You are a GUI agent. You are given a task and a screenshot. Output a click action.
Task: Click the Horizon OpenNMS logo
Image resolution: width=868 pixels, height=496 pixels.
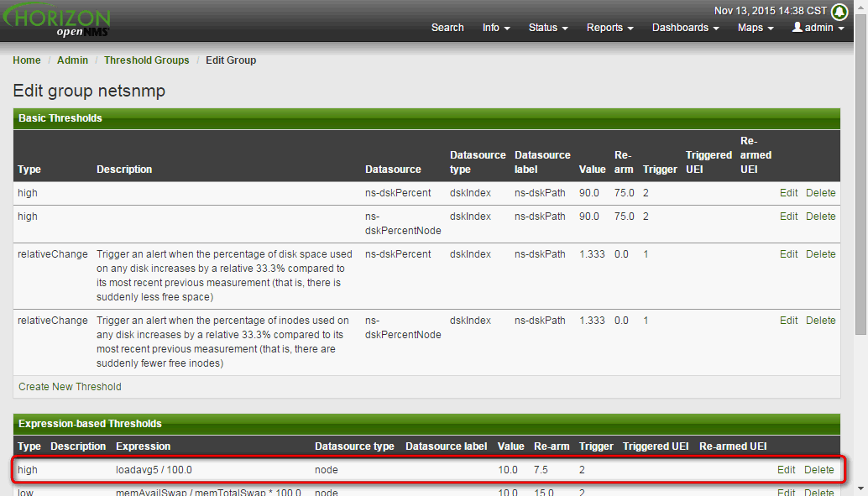[x=57, y=21]
